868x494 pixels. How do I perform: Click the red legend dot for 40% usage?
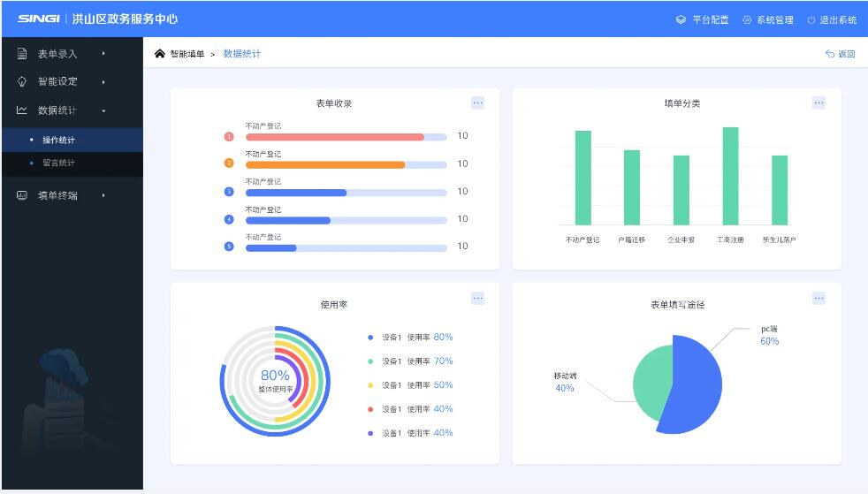click(370, 409)
